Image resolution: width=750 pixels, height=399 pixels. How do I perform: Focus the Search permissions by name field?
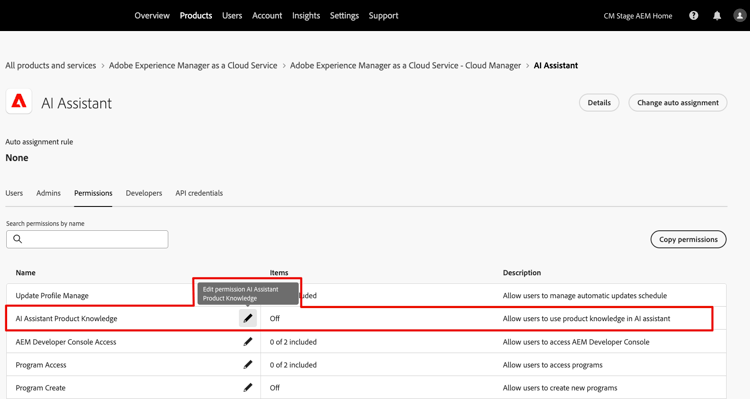pos(87,239)
